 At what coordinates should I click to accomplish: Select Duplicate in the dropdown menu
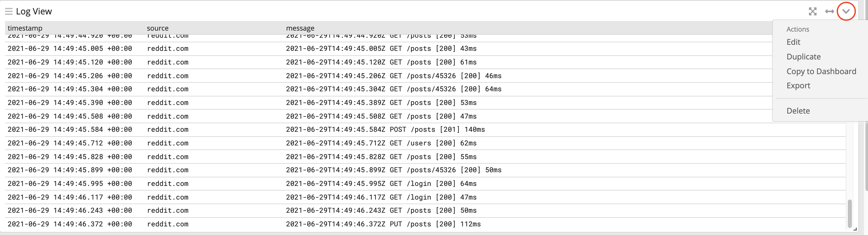click(x=804, y=56)
